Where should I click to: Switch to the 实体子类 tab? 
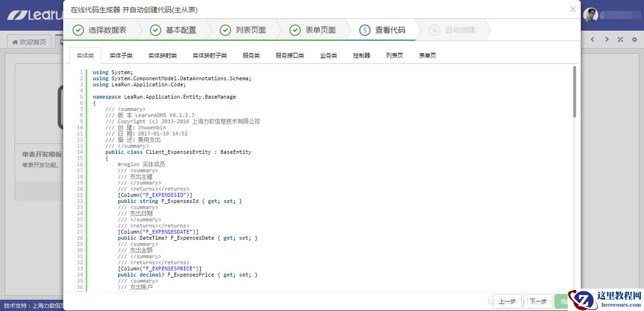point(121,56)
